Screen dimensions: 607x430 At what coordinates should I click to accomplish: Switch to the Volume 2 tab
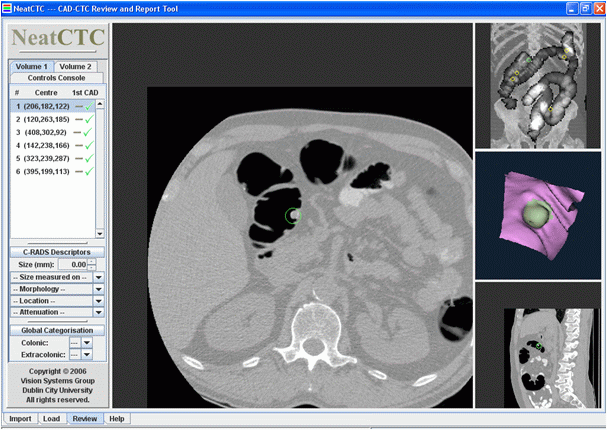click(75, 67)
